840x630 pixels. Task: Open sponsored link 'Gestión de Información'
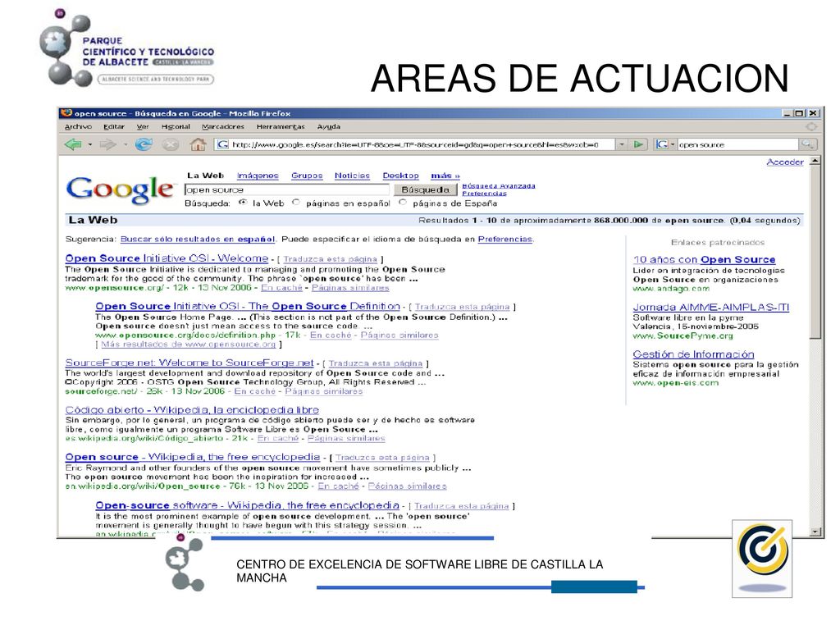(693, 354)
